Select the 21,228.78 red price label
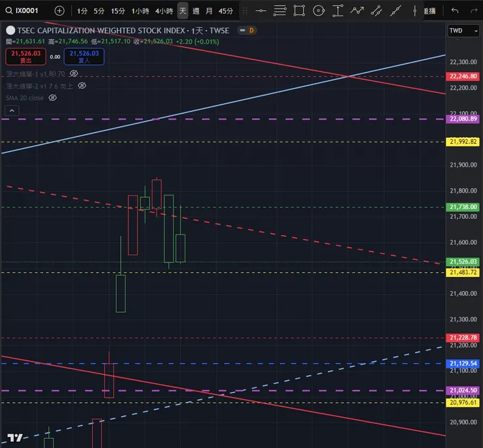483x448 pixels. 463,338
